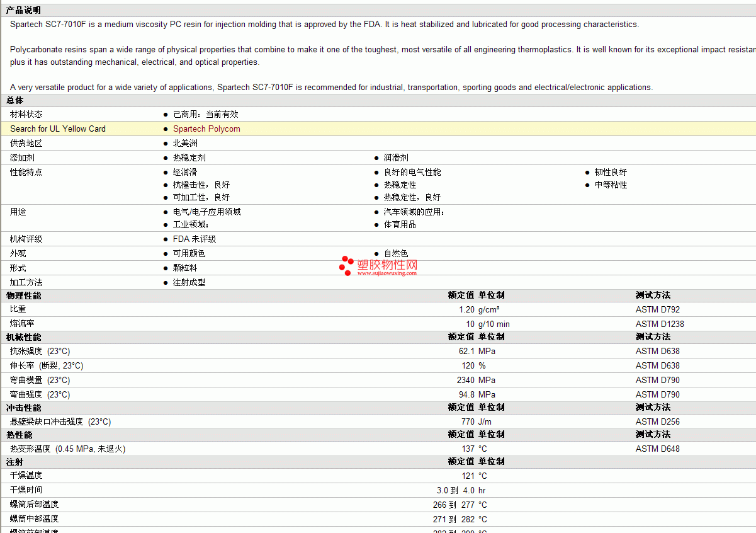Screen dimensions: 756x533
Task: Select the value 已商用：当前有效
Action: click(206, 114)
